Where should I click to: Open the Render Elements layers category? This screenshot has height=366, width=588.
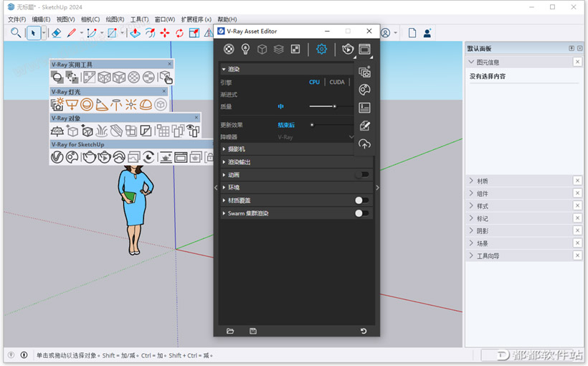click(279, 50)
